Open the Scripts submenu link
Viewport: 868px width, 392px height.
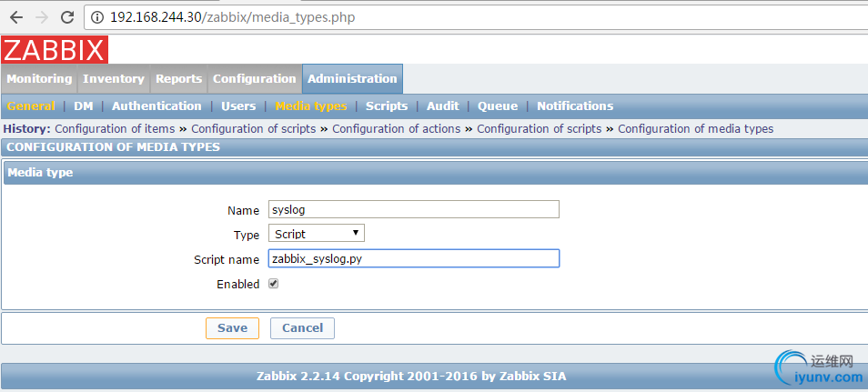pos(387,106)
